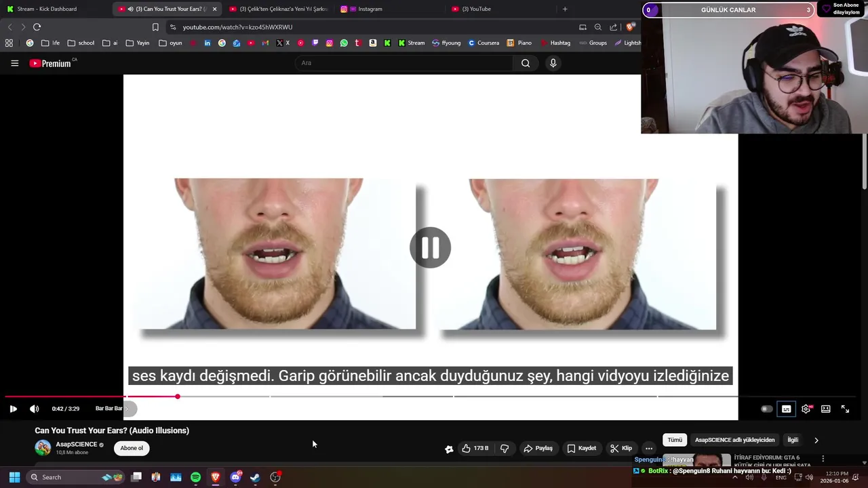Open the Windows Start menu
The image size is (868, 488).
pos(14,477)
